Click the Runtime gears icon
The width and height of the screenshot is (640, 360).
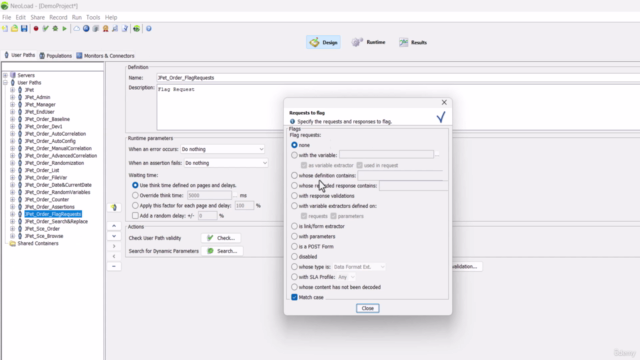coord(357,42)
